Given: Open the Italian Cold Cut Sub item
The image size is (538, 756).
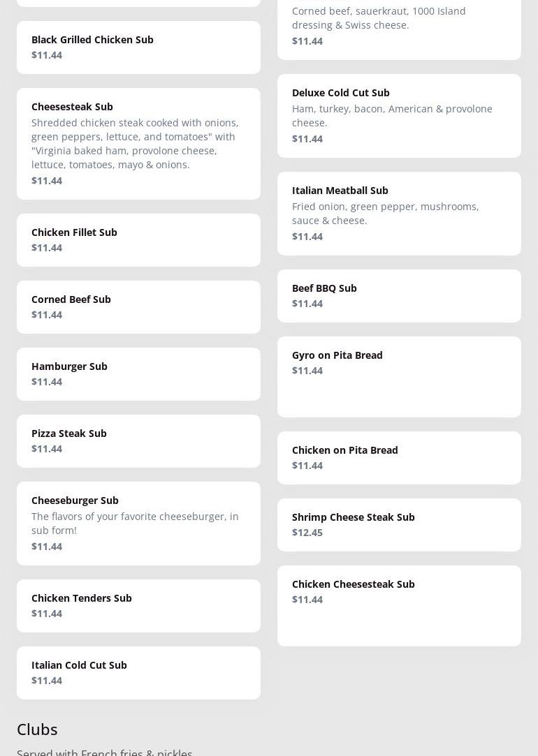Looking at the screenshot, I should 138,672.
